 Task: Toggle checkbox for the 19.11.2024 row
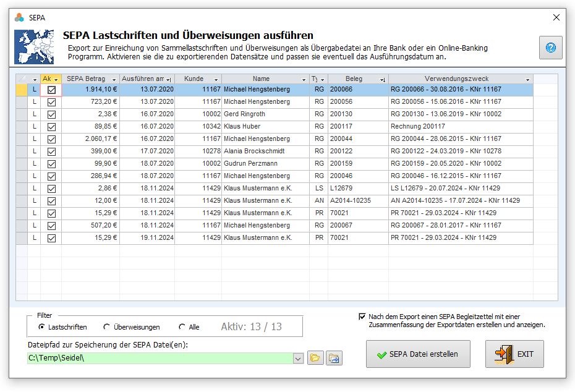[x=51, y=238]
